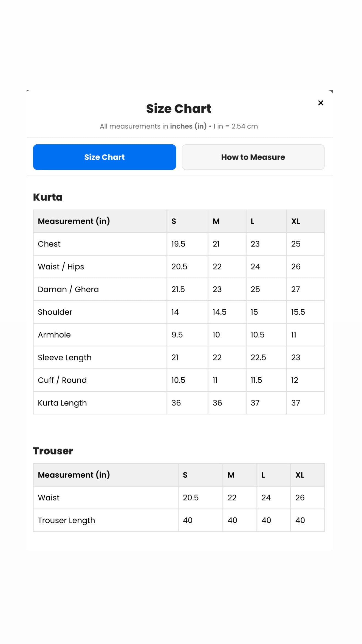Select the Shoulder value 14.5 cell
Viewport: 362px width, 644px height.
[227, 312]
